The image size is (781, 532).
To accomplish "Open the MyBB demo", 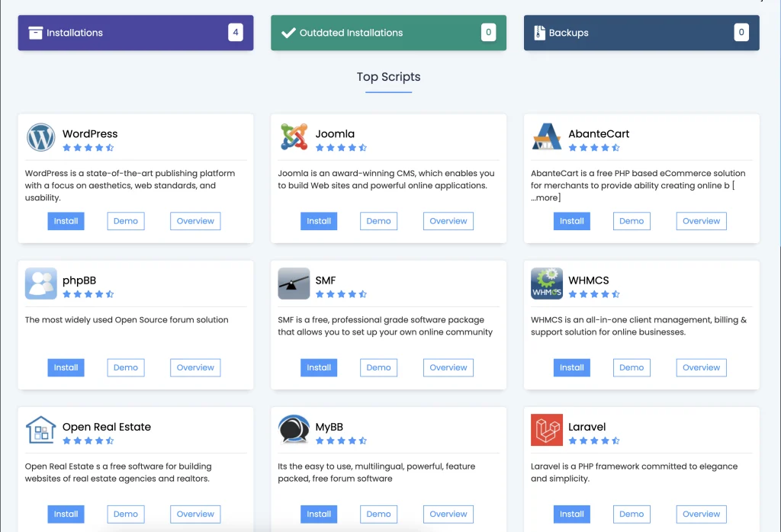I will tap(378, 514).
